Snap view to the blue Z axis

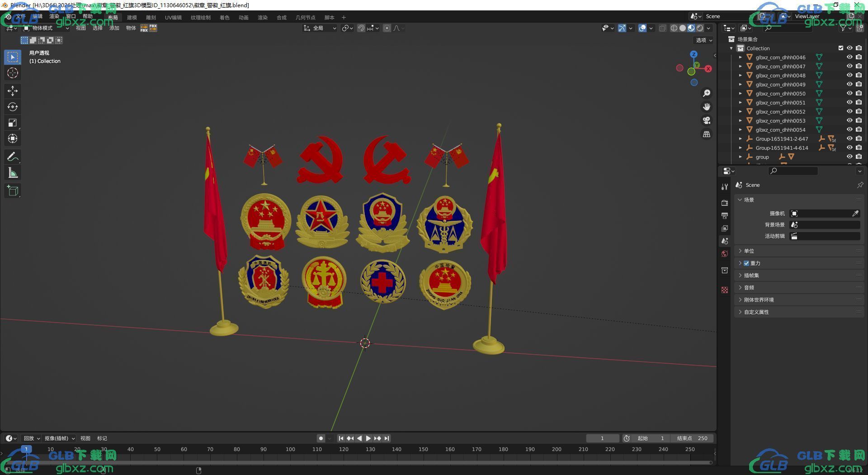tap(693, 54)
